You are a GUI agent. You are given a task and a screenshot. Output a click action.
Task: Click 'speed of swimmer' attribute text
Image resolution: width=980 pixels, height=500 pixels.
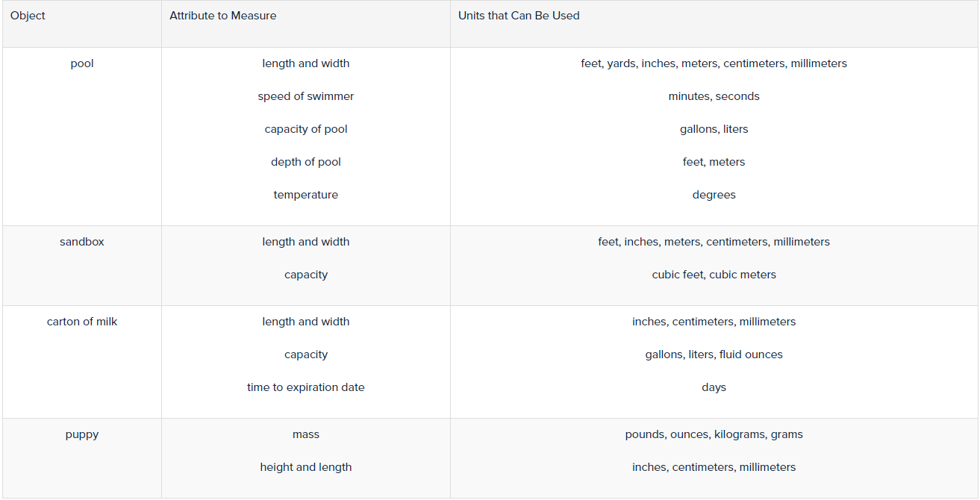[x=306, y=96]
